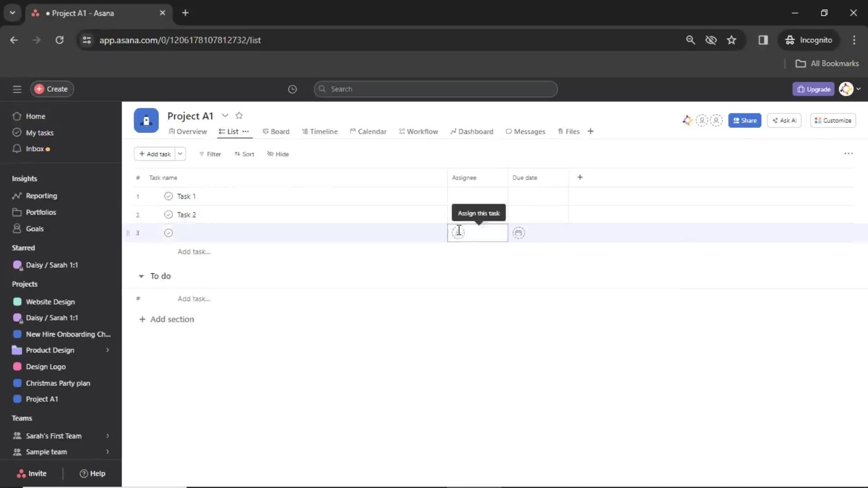The image size is (868, 488).
Task: Click the To do section dropdown chevron
Action: pyautogui.click(x=141, y=276)
